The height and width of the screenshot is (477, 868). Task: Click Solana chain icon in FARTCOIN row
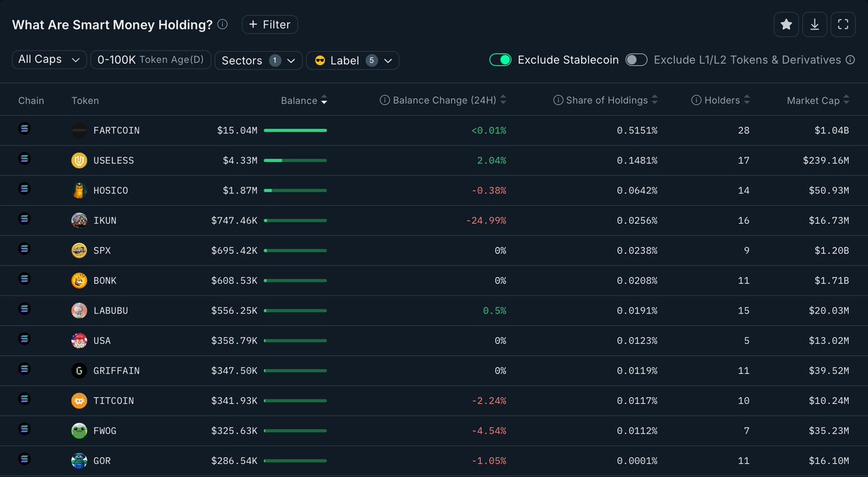pos(23,128)
